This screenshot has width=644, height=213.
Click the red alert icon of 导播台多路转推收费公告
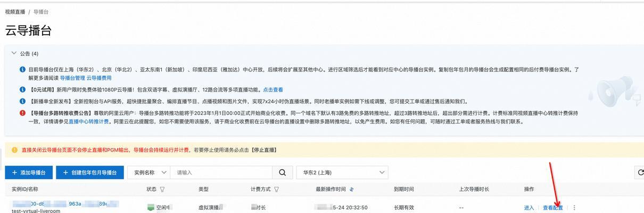tap(22, 113)
